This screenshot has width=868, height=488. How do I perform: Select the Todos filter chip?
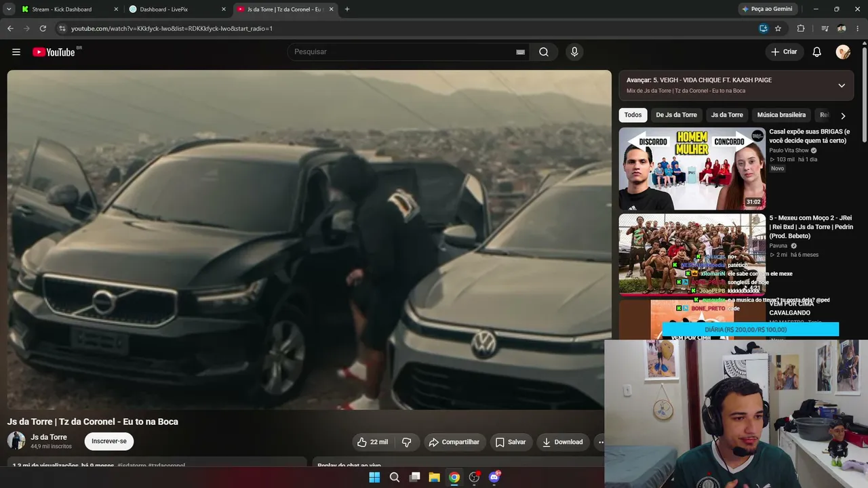(x=633, y=115)
